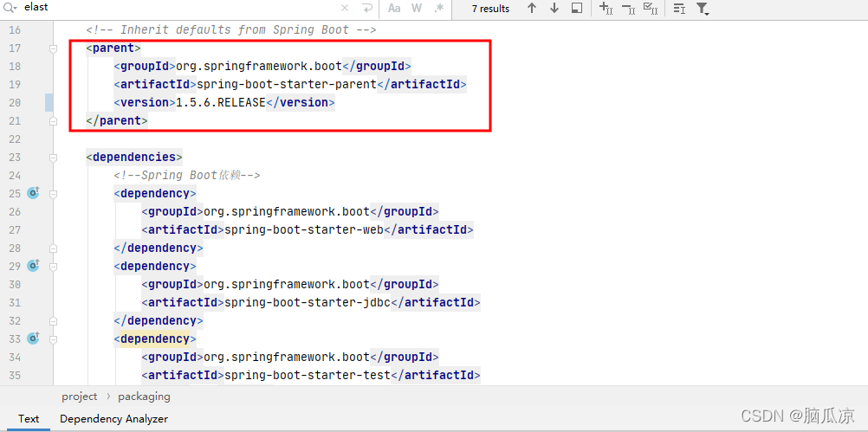Click the 'Spring Boot依赖' comment line
The width and height of the screenshot is (868, 432).
187,176
